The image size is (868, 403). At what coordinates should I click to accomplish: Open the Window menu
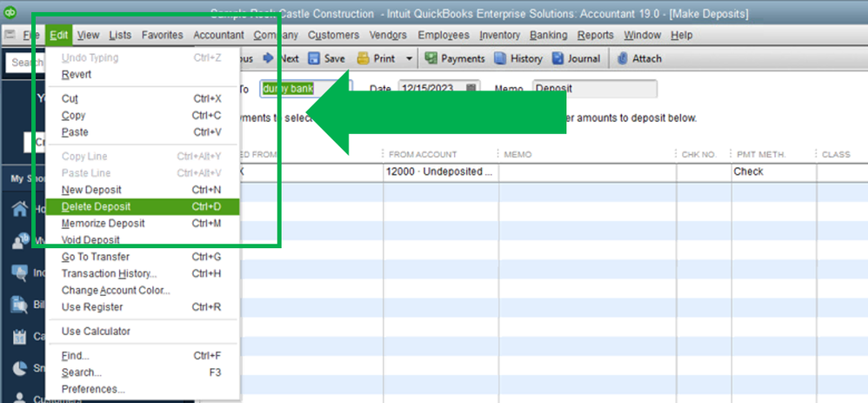click(642, 35)
